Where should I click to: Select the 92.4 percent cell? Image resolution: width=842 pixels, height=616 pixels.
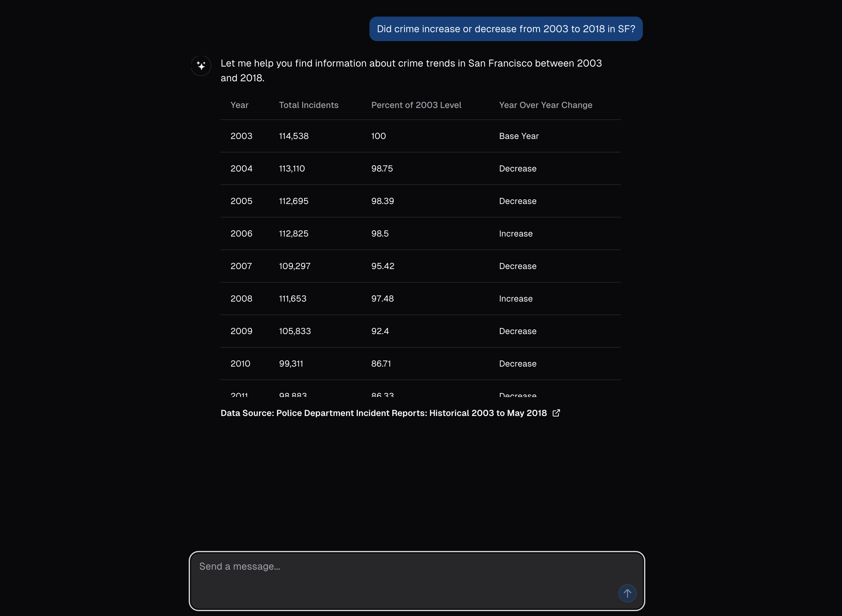(380, 331)
